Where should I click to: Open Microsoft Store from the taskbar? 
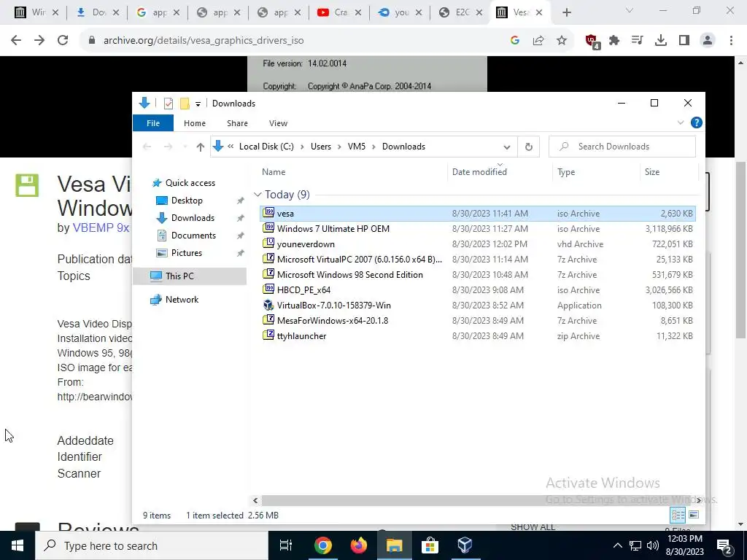pos(430,545)
